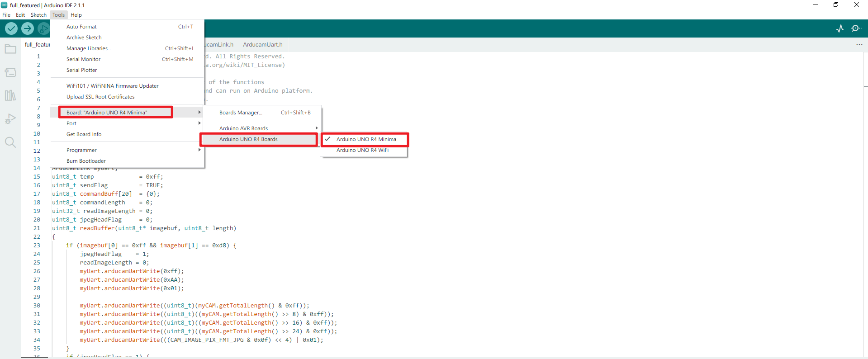The height and width of the screenshot is (359, 868).
Task: Open the Debug sidebar icon
Action: pyautogui.click(x=10, y=119)
